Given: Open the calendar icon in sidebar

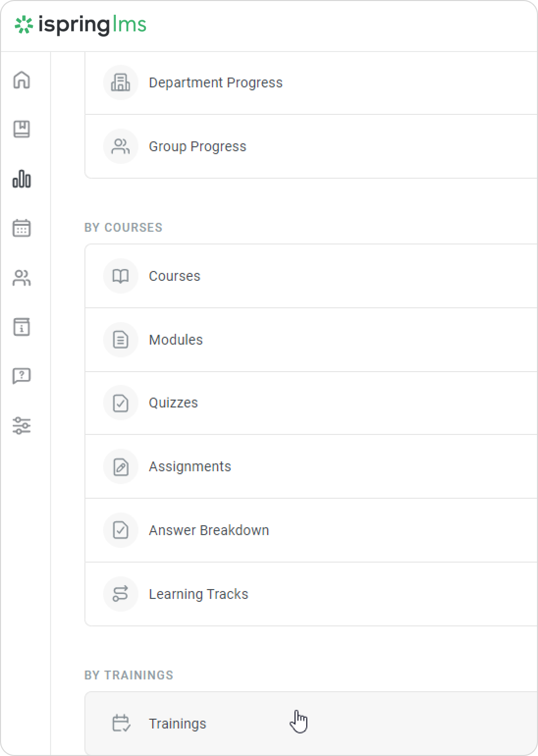Looking at the screenshot, I should coord(22,228).
